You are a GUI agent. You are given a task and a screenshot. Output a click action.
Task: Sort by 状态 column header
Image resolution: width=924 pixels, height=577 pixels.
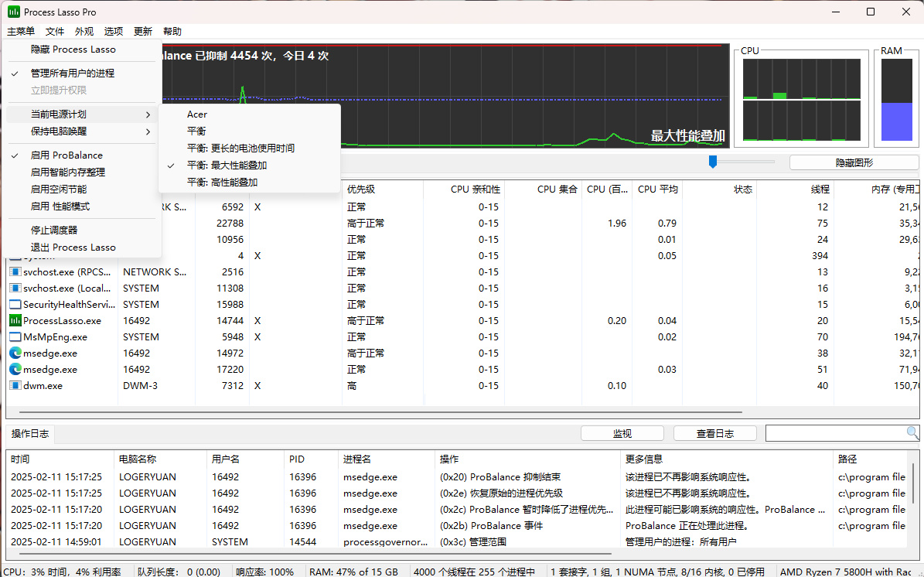coord(720,189)
